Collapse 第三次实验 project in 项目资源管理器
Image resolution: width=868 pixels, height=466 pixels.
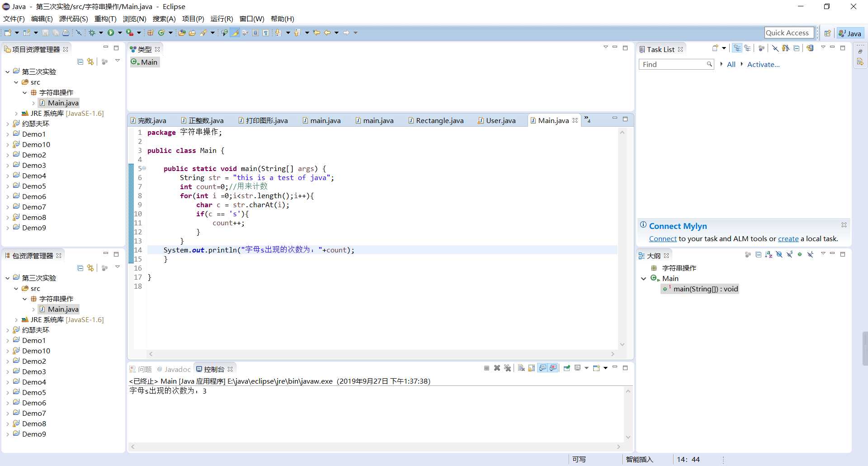(x=8, y=72)
